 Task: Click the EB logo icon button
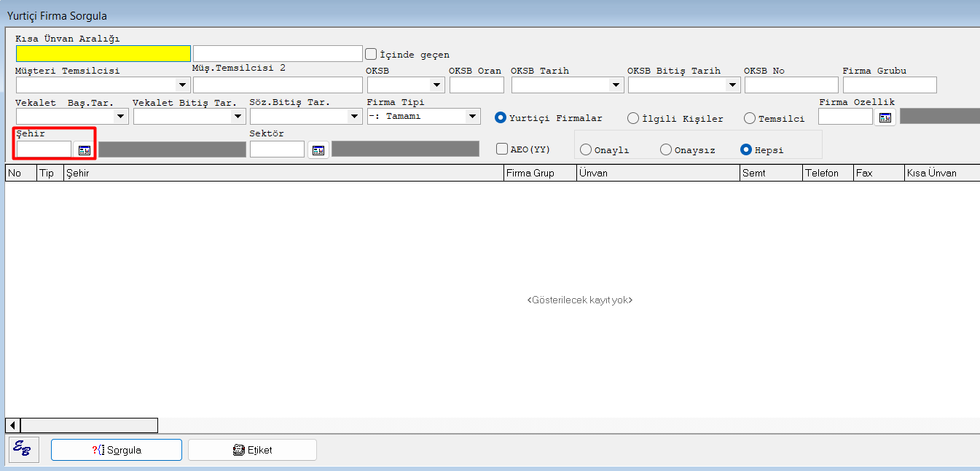pos(22,450)
